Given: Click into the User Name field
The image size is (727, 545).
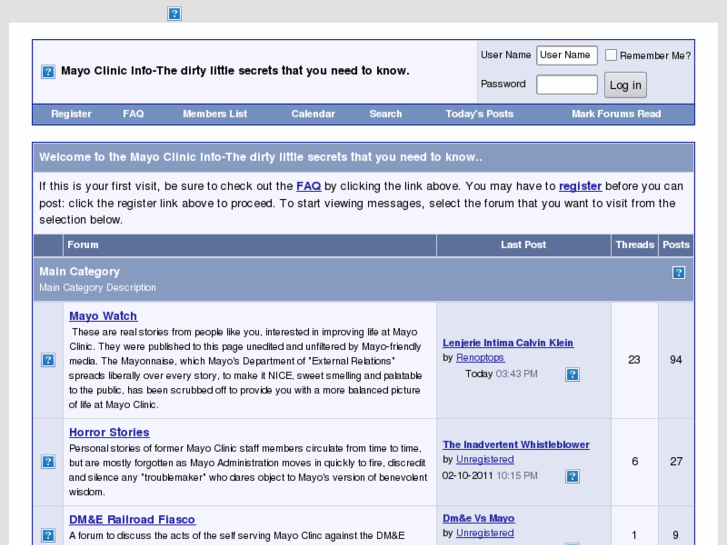Looking at the screenshot, I should 566,56.
